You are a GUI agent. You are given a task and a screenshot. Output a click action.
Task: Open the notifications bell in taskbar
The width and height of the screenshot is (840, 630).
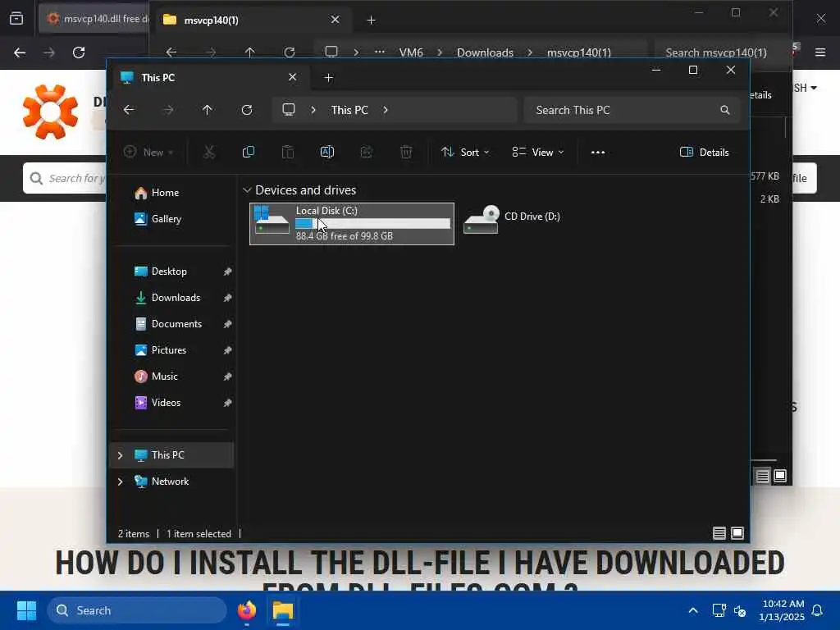coord(817,610)
